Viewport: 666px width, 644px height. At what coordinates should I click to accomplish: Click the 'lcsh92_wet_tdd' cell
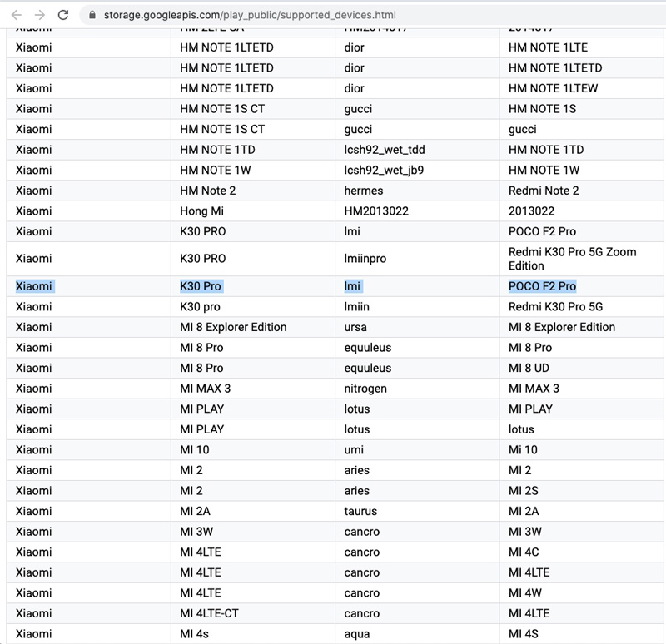click(385, 150)
